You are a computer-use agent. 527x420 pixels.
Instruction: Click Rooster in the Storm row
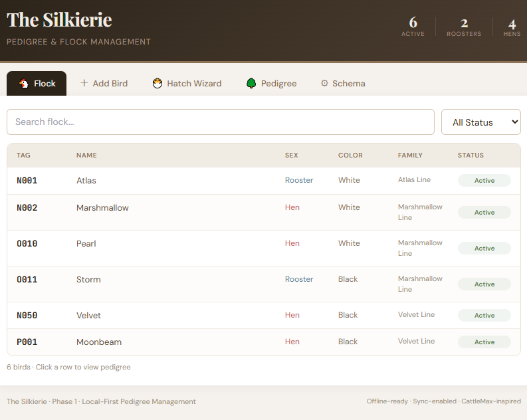pos(299,279)
